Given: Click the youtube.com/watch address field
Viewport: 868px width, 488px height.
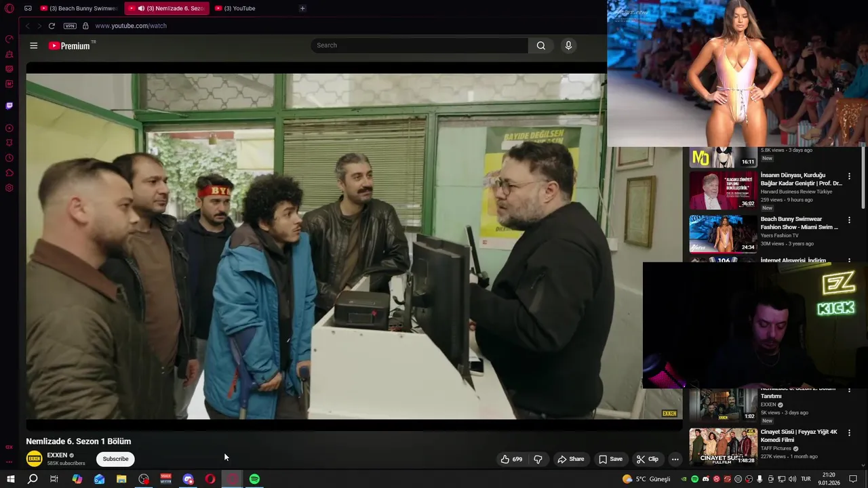Looking at the screenshot, I should (x=131, y=26).
